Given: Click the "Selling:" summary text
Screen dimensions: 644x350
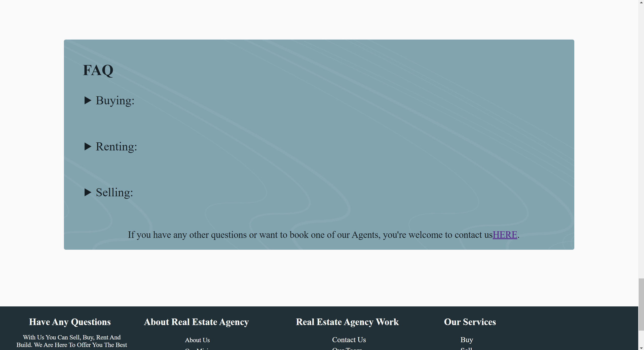Looking at the screenshot, I should 114,193.
